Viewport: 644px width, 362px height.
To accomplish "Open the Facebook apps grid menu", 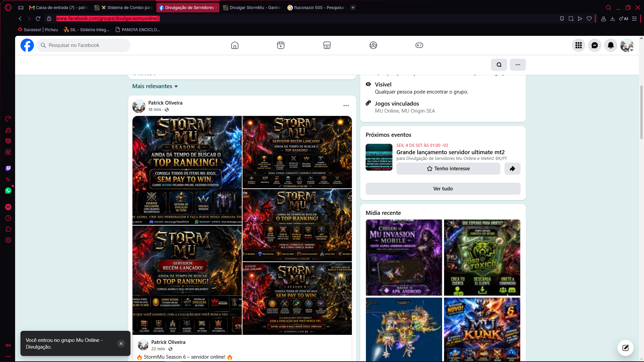I will pos(579,45).
